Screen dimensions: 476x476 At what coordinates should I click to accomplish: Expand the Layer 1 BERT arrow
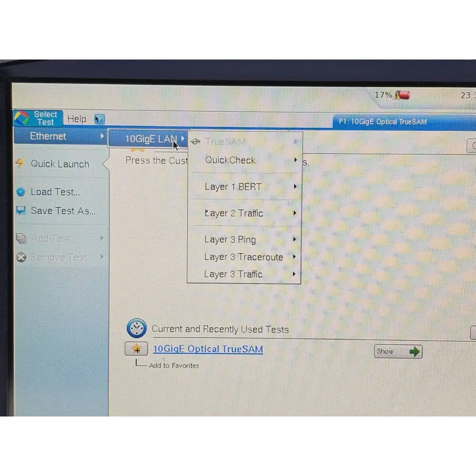[295, 186]
